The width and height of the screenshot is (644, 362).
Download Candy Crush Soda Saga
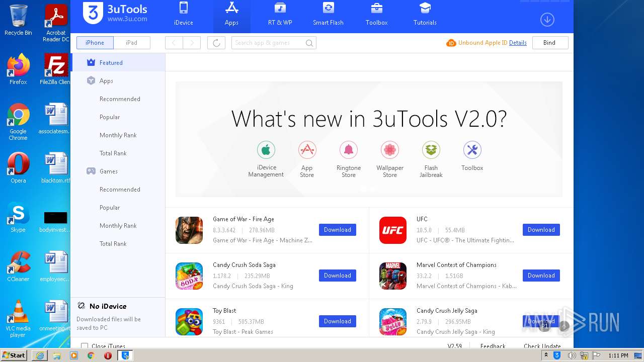338,276
